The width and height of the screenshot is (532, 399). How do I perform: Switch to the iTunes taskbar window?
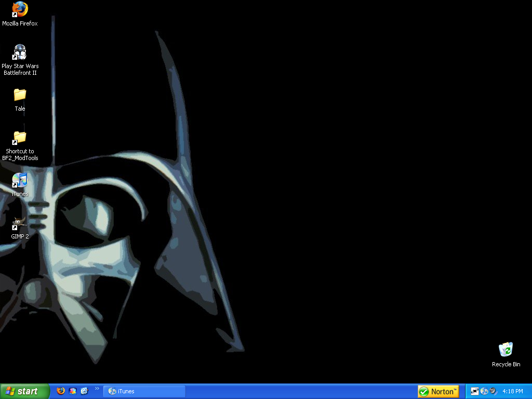coord(144,391)
